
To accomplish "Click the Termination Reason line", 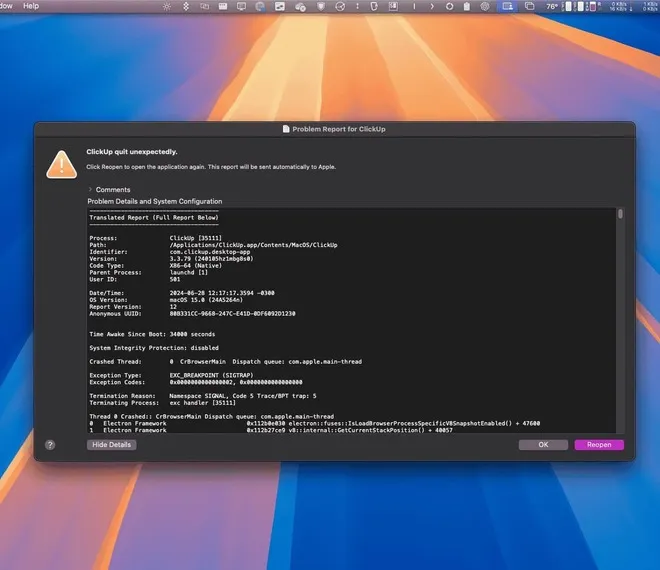I will [203, 396].
